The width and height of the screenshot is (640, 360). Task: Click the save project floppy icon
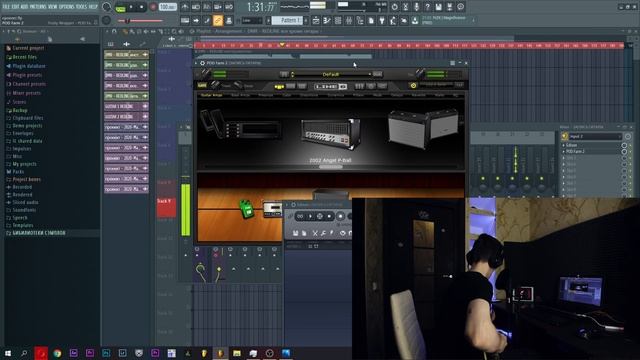pos(438,7)
